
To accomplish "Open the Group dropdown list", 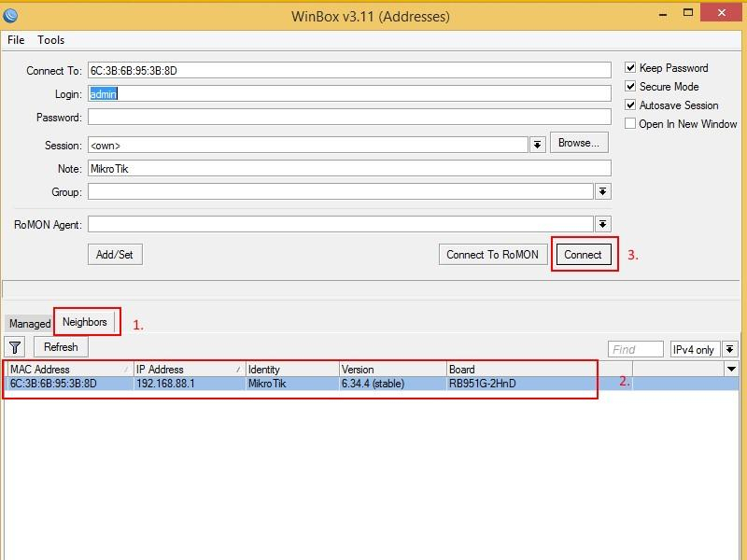I will pyautogui.click(x=603, y=191).
